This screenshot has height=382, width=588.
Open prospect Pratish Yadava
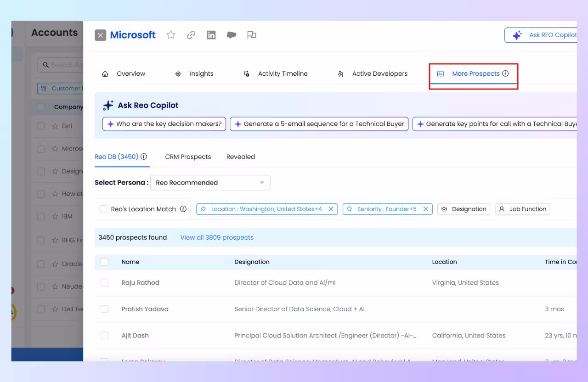[145, 309]
